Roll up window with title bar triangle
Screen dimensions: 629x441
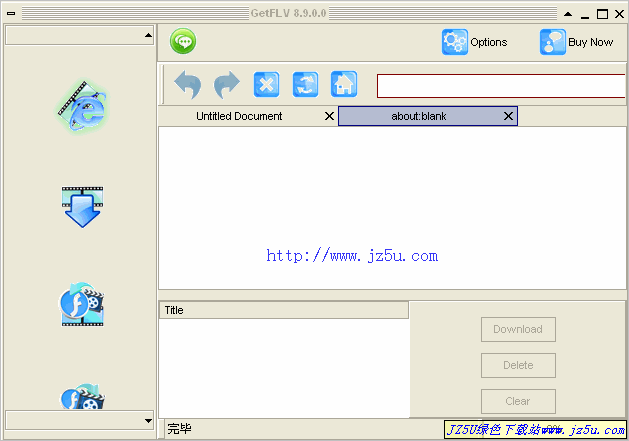pyautogui.click(x=568, y=14)
